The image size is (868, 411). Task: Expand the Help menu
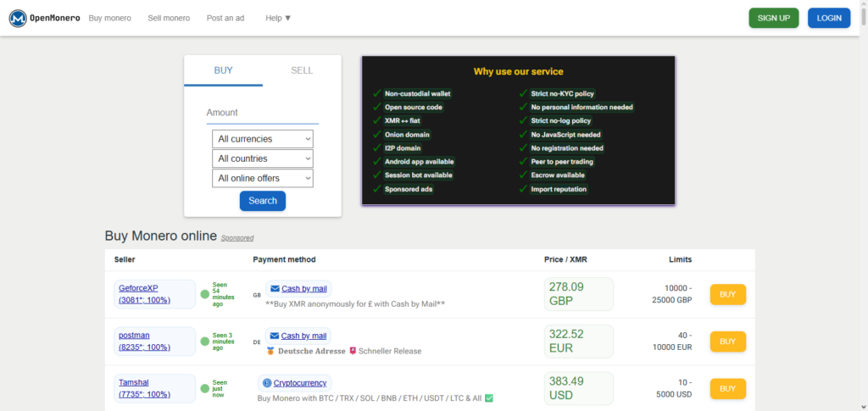pyautogui.click(x=278, y=19)
